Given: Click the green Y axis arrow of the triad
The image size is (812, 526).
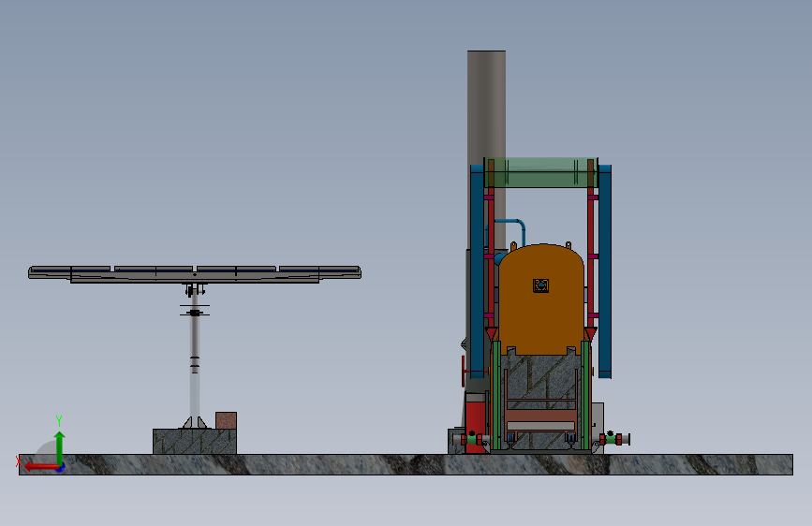Looking at the screenshot, I should (60, 447).
